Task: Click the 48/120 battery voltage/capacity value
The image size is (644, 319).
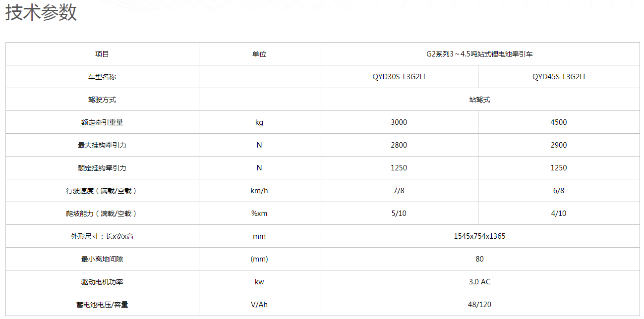Action: [479, 305]
